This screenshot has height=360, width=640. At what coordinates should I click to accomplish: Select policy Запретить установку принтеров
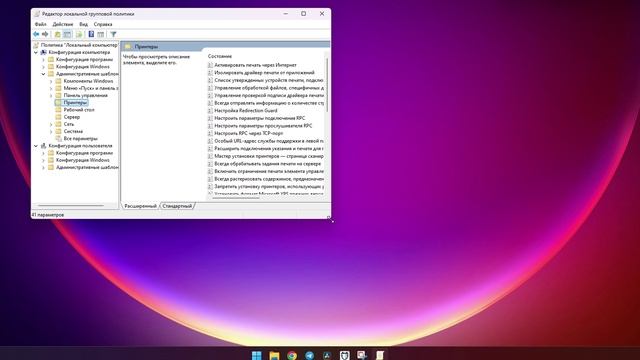click(x=269, y=187)
